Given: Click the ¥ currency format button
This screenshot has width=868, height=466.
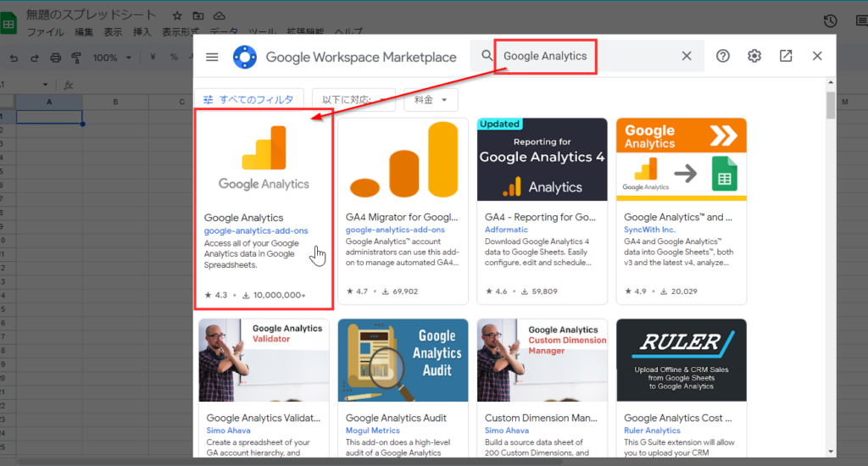Looking at the screenshot, I should (x=153, y=57).
